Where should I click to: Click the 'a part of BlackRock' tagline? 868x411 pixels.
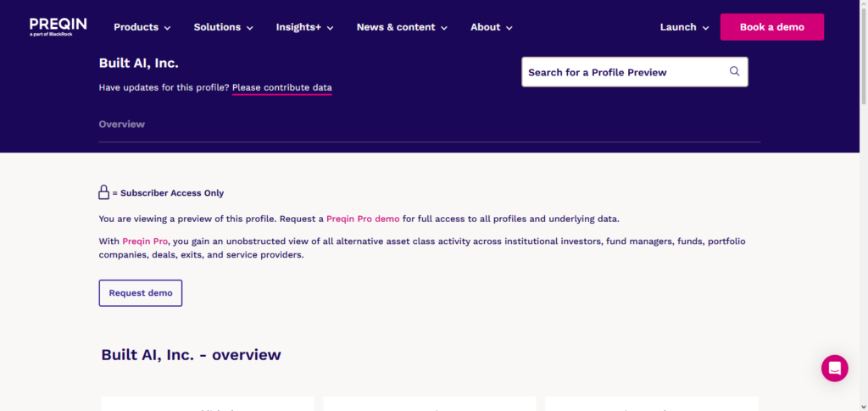point(53,35)
